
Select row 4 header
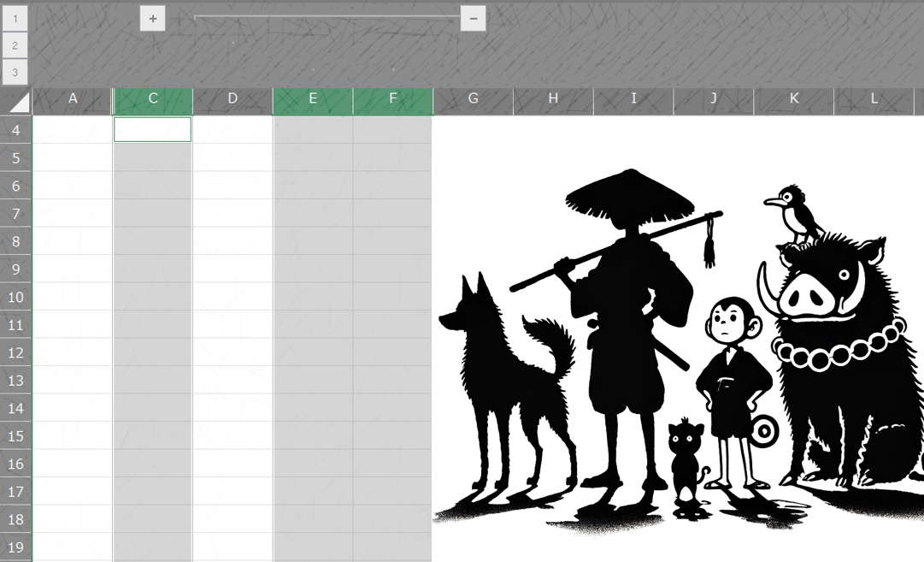point(16,130)
